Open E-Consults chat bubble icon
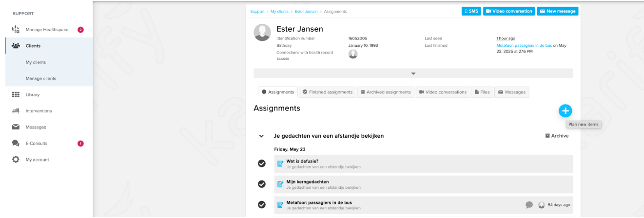 16,143
